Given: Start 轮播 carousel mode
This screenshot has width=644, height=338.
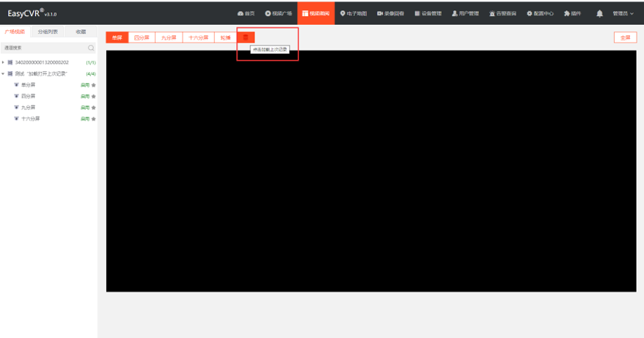Looking at the screenshot, I should (x=225, y=38).
